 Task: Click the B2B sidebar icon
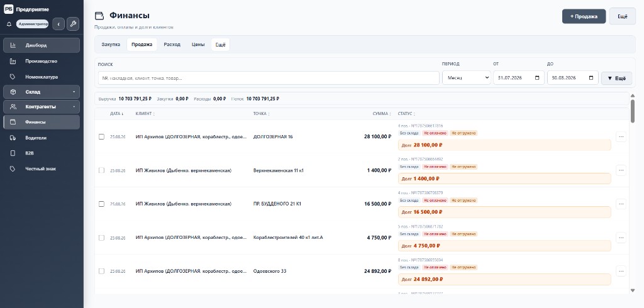(x=13, y=153)
